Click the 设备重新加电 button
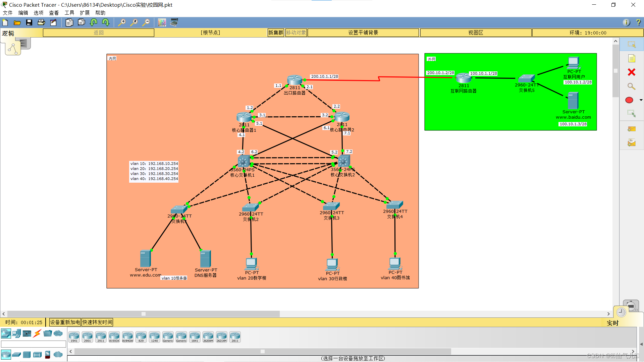Viewport: 644px width, 362px height. click(x=65, y=322)
